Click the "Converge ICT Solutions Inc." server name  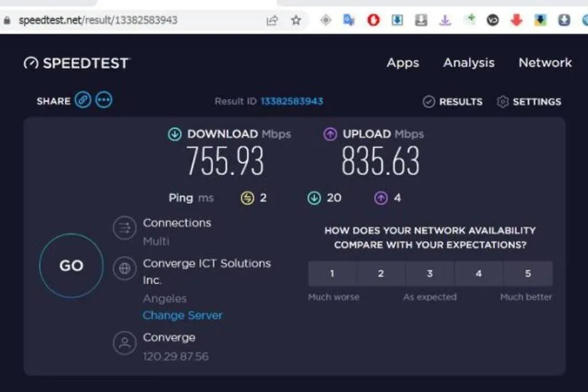(207, 271)
